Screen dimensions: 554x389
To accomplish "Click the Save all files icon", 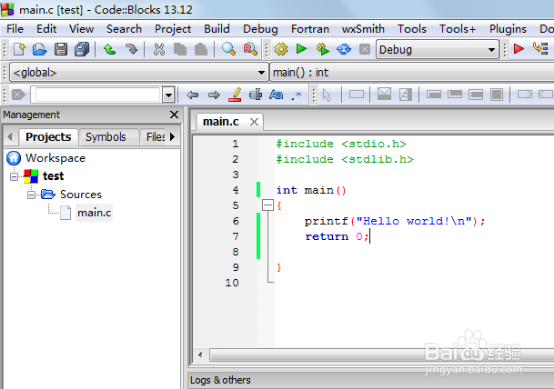I will pyautogui.click(x=82, y=49).
